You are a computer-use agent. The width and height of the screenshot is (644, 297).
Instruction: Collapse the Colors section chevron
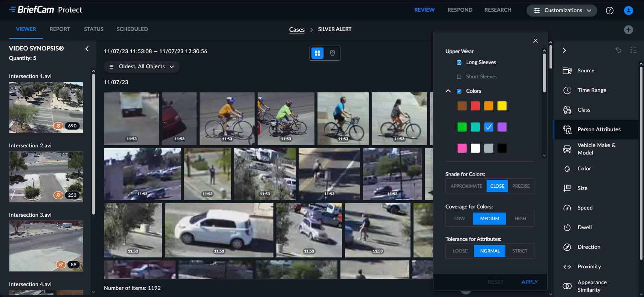tap(448, 91)
